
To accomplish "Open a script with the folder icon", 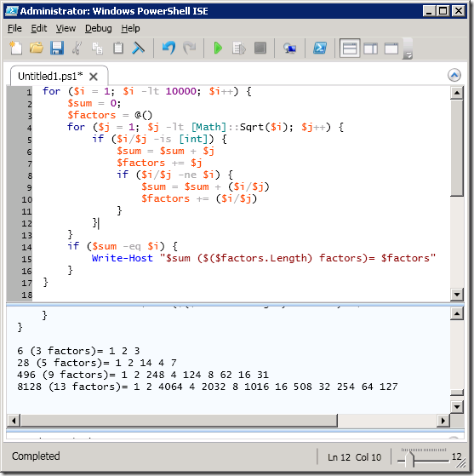I will click(37, 48).
